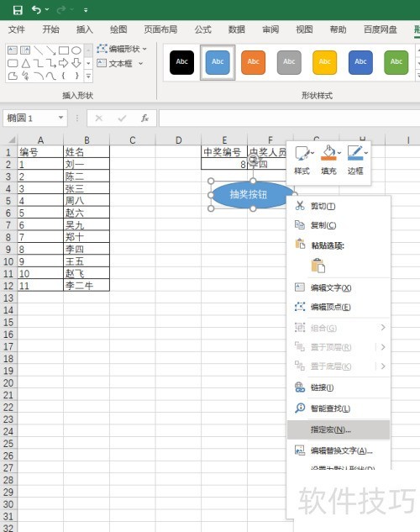Screen dimensions: 420x532
Task: Open the Name Box dropdown arrow
Action: 61,118
